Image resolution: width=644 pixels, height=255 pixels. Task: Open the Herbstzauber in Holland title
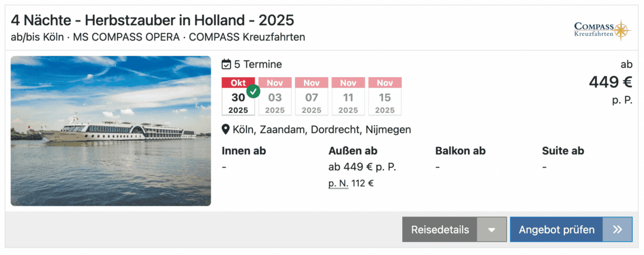click(x=152, y=20)
